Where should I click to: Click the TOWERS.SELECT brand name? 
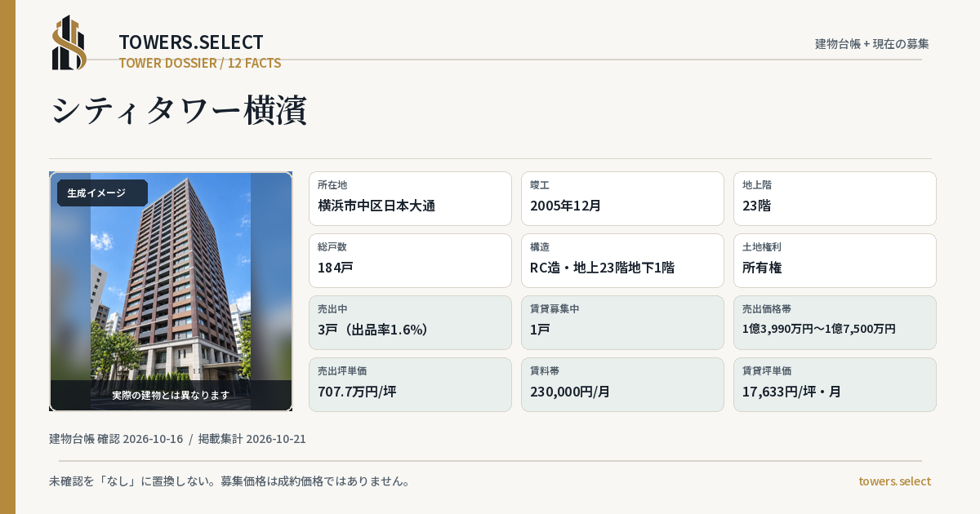191,42
